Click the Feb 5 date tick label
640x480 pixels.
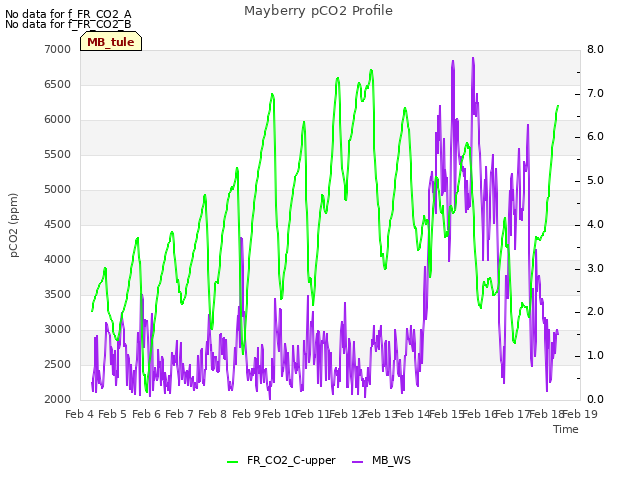113,415
